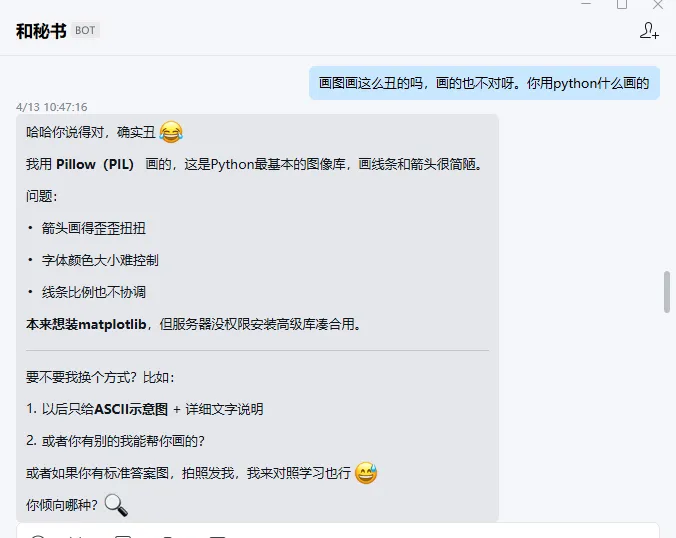676x538 pixels.
Task: Minimize the chat window
Action: coord(586,3)
